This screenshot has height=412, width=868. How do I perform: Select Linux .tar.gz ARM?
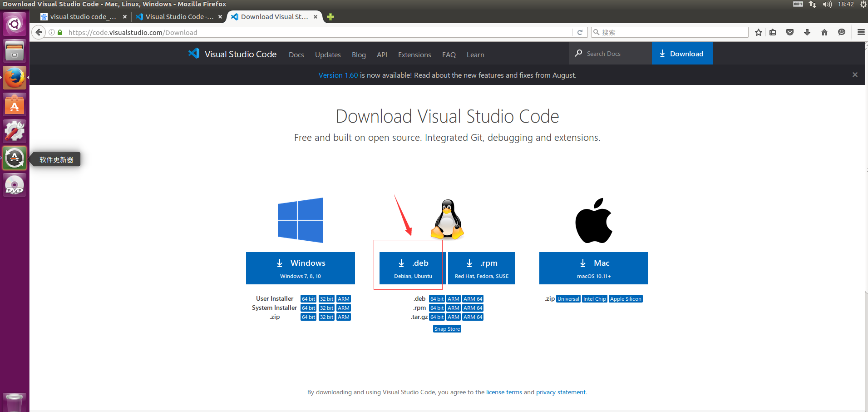454,317
